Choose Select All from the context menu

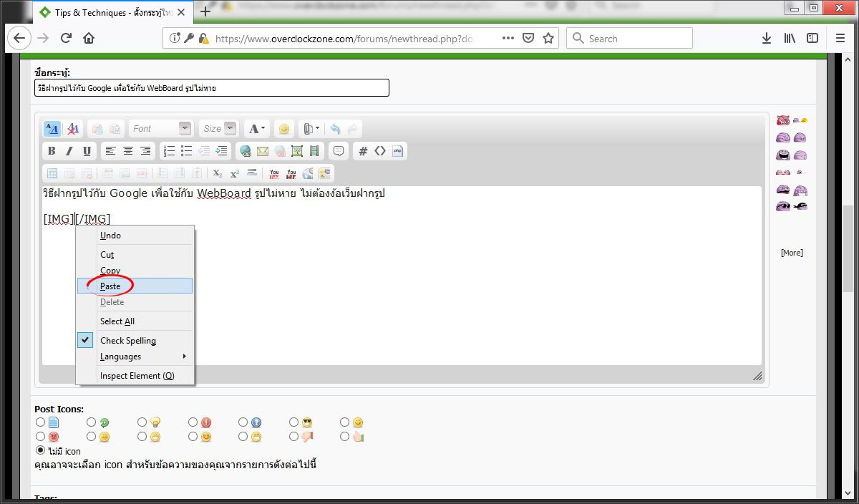pos(117,321)
